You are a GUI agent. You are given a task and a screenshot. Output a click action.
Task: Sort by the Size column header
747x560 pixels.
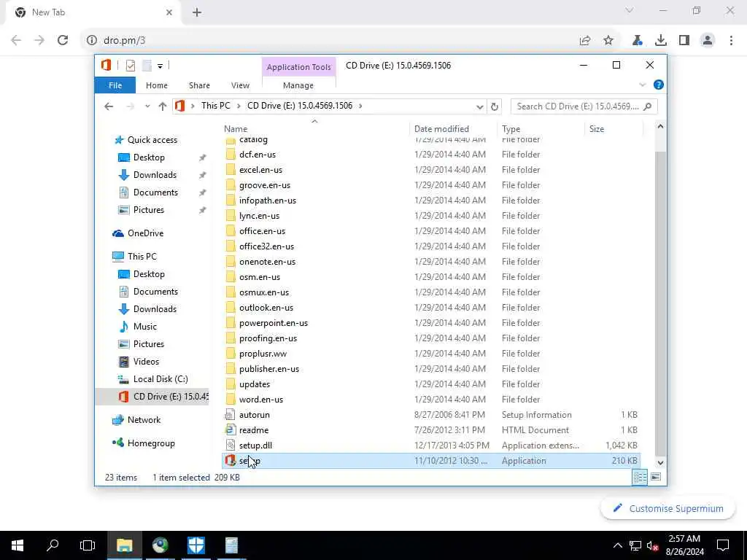(597, 128)
